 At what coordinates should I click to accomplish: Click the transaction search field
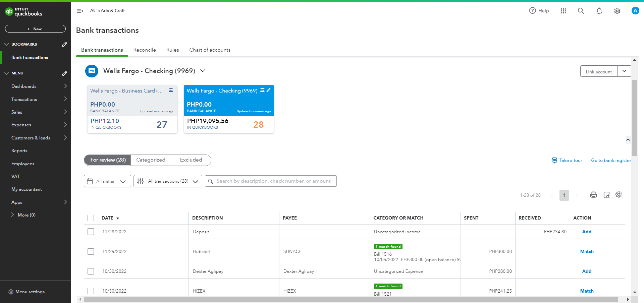pyautogui.click(x=271, y=181)
